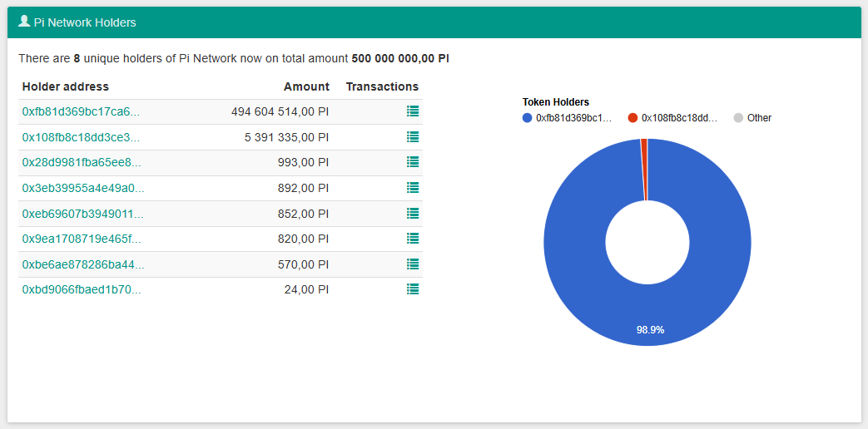The image size is (868, 429).
Task: Open transactions list for 0xeb69607b3949011 holder
Action: pyautogui.click(x=413, y=213)
